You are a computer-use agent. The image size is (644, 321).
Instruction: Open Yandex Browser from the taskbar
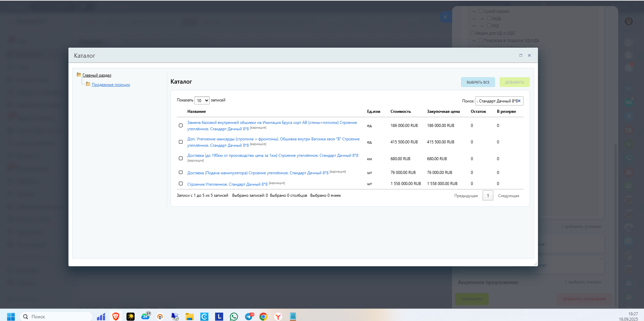pyautogui.click(x=278, y=316)
